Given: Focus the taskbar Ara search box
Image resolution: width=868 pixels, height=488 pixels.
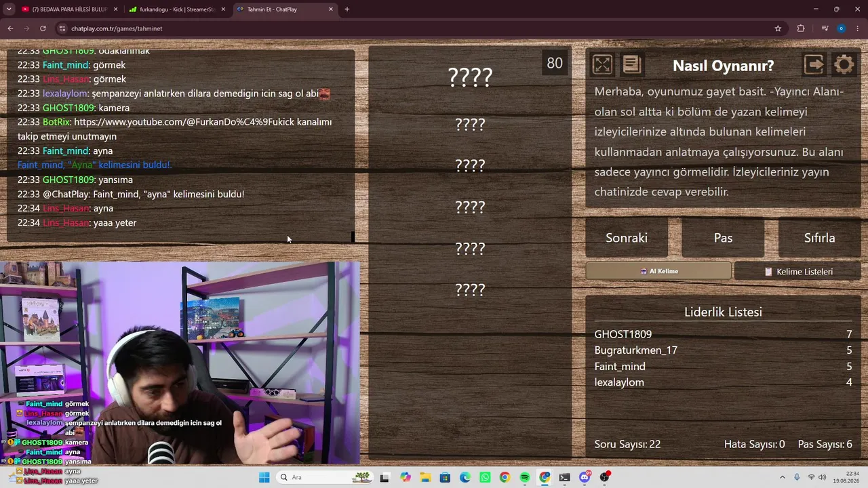Looking at the screenshot, I should [x=324, y=477].
